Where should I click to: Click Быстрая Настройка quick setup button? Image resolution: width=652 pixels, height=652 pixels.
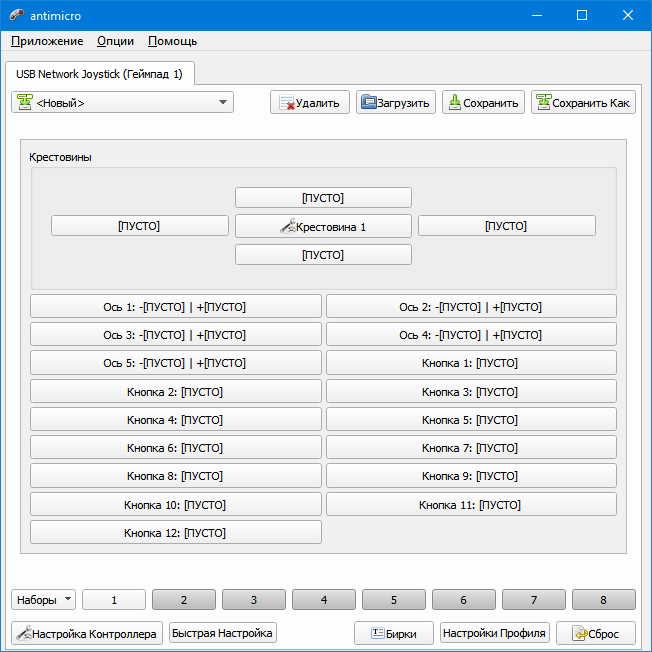point(222,633)
